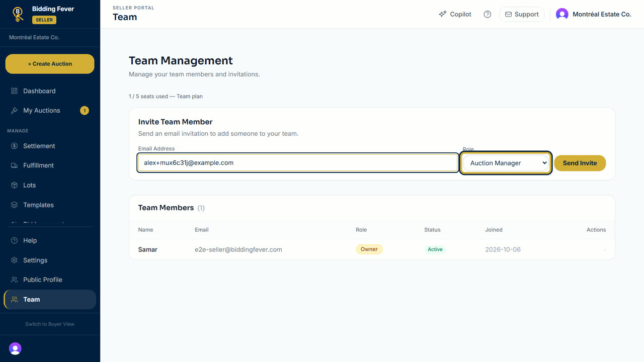Click the Lots box icon

[14, 185]
